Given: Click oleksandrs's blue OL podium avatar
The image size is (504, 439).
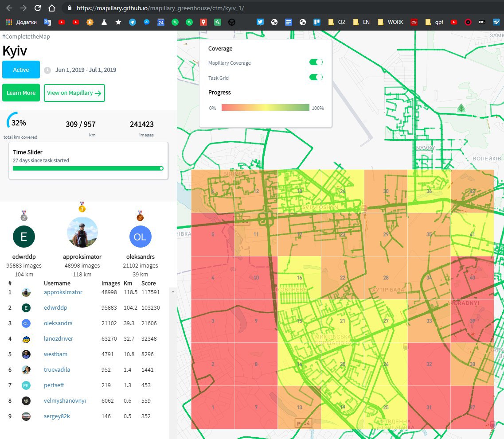Looking at the screenshot, I should [x=140, y=237].
